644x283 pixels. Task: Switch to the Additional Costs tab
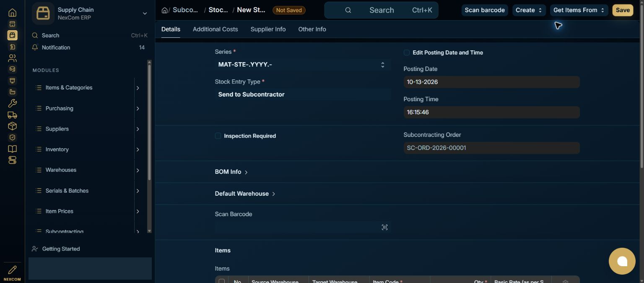(215, 29)
